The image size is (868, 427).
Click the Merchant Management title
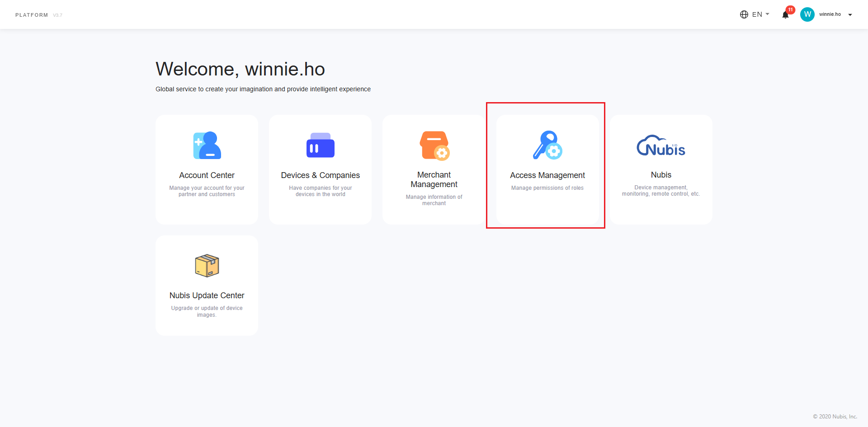[x=434, y=179]
